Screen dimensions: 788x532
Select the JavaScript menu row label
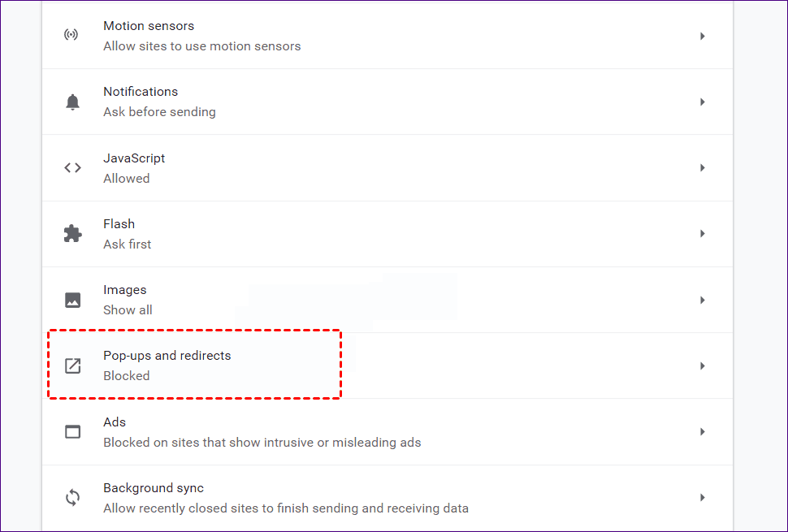tap(134, 158)
